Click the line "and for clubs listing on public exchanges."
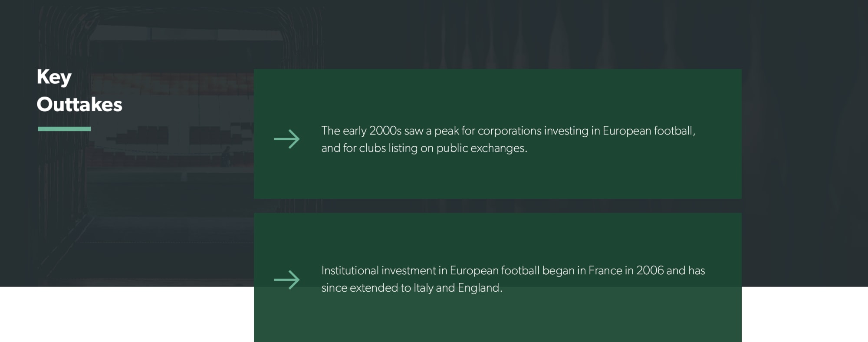This screenshot has height=342, width=868. [x=424, y=148]
